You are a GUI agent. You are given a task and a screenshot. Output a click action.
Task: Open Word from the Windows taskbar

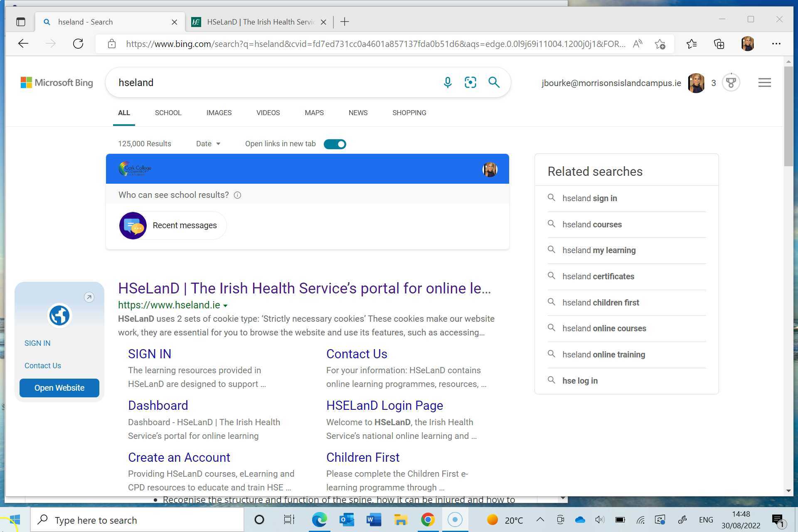tap(374, 520)
